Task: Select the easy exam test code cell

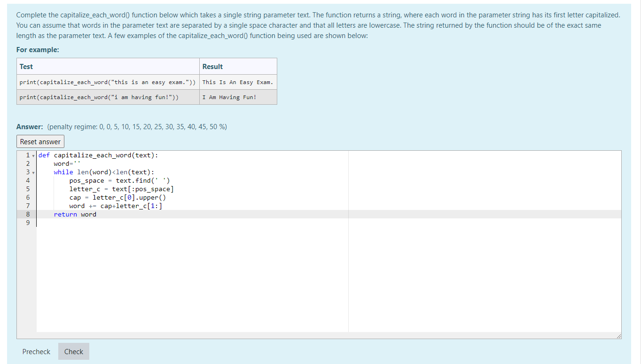Action: pos(108,82)
